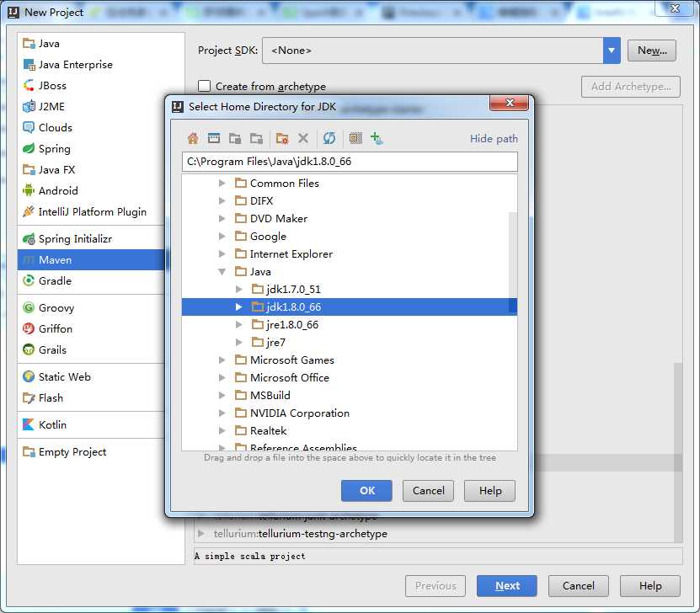Image resolution: width=700 pixels, height=613 pixels.
Task: Select the DVD Maker folder
Action: 279,219
